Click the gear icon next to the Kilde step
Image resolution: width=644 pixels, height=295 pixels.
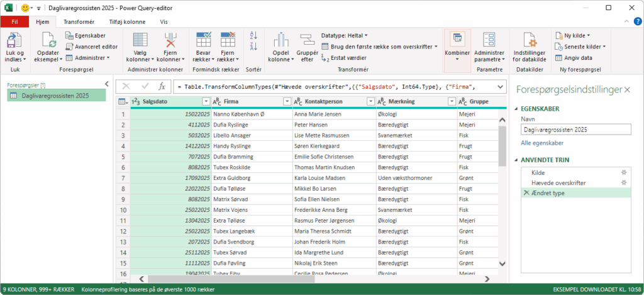pyautogui.click(x=624, y=173)
